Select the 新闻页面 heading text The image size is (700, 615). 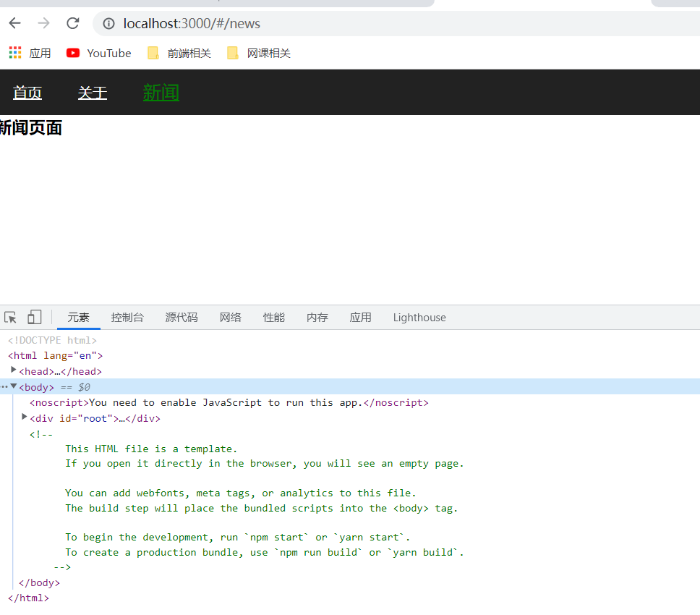pyautogui.click(x=31, y=128)
